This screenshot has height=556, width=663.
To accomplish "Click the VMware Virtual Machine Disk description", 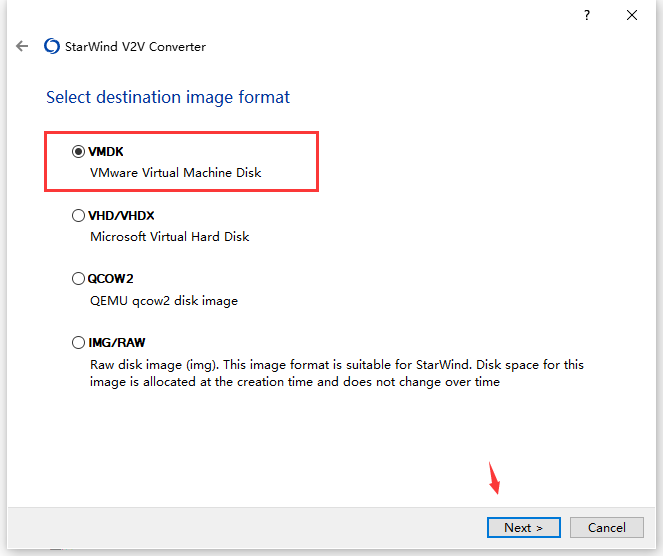I will tap(175, 173).
